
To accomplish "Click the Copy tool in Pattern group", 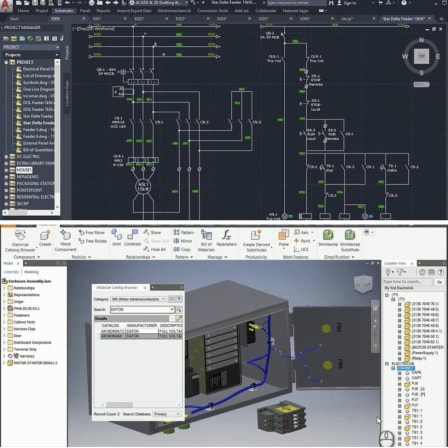I will point(182,249).
